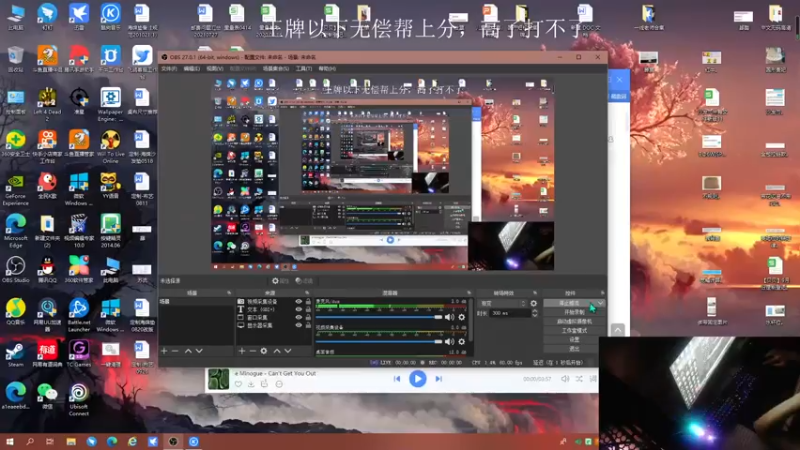Toggle visibility of window capture source
The image size is (800, 450).
[x=298, y=317]
